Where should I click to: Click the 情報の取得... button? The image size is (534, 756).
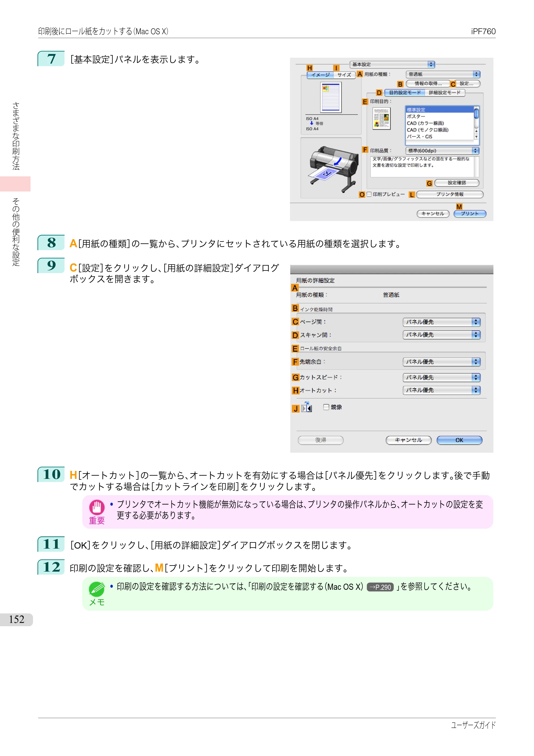click(428, 84)
